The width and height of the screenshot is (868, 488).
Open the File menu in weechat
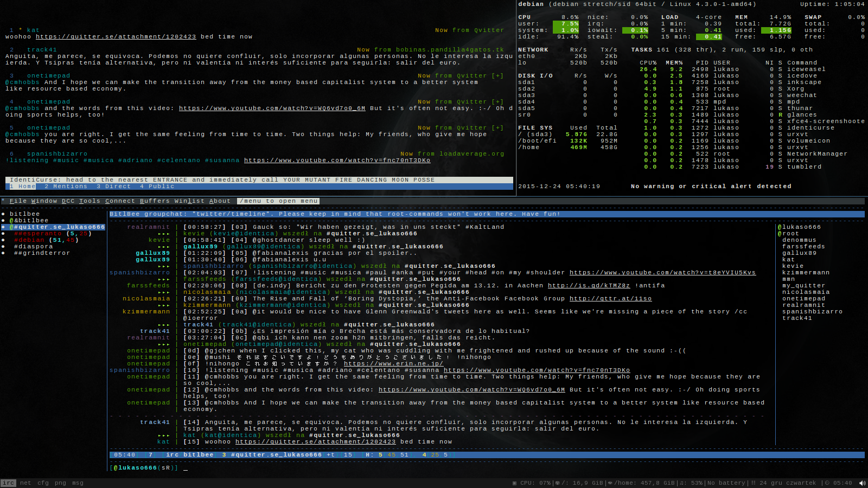click(18, 201)
